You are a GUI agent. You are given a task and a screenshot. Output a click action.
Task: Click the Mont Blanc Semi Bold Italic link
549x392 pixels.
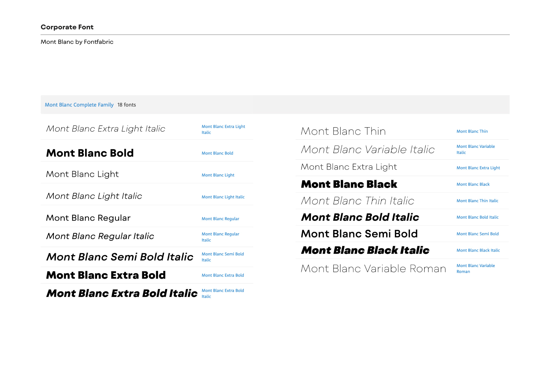coord(223,257)
